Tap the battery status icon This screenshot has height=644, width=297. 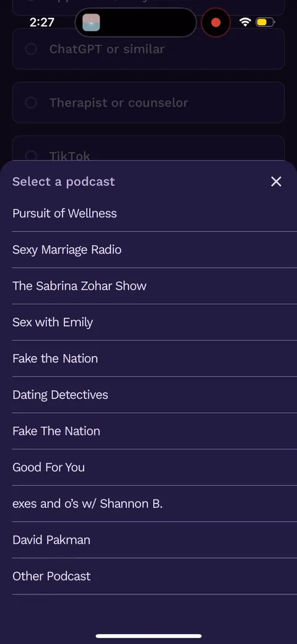(x=265, y=22)
